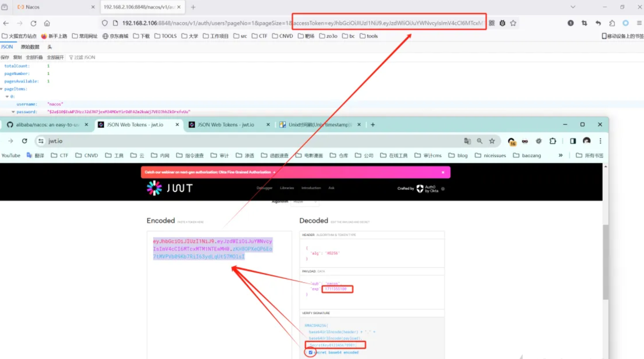Open Chrome zoom magnifier in address bar
Image resolution: width=644 pixels, height=359 pixels.
[x=480, y=141]
